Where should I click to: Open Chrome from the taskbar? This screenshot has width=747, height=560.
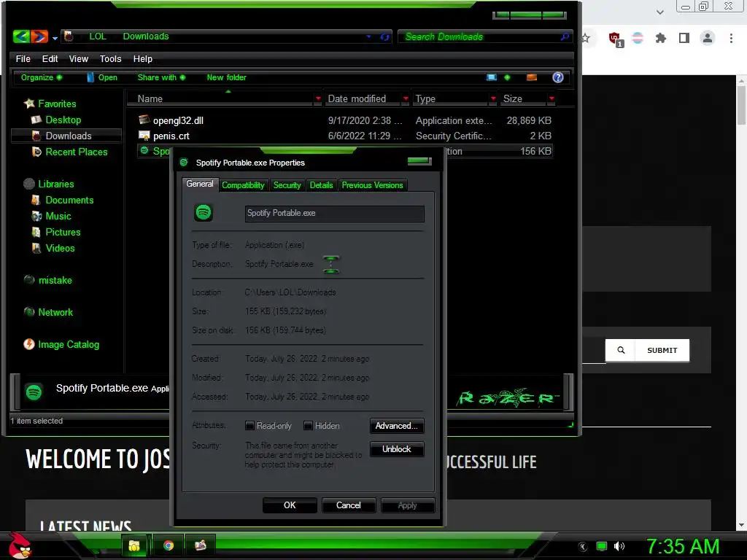169,545
